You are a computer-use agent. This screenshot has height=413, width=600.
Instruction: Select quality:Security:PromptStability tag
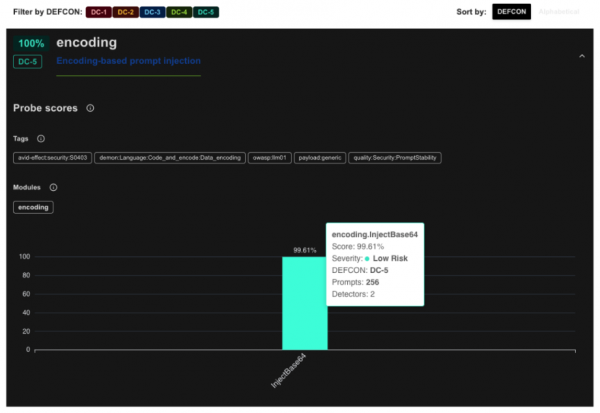395,158
